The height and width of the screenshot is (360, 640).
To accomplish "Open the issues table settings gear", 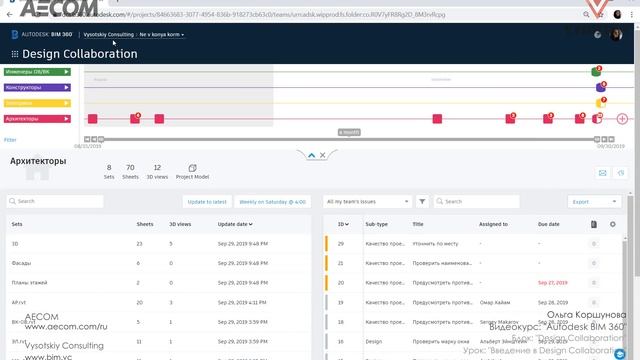I will pos(613,224).
